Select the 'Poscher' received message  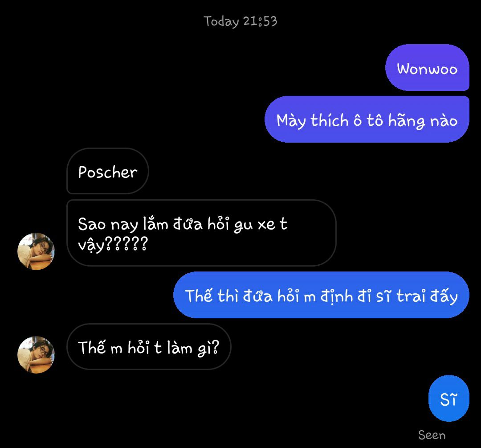(x=108, y=171)
